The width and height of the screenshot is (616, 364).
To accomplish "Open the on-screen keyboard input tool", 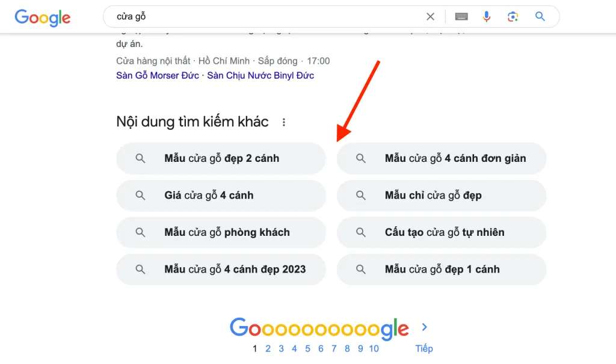I will click(x=461, y=16).
